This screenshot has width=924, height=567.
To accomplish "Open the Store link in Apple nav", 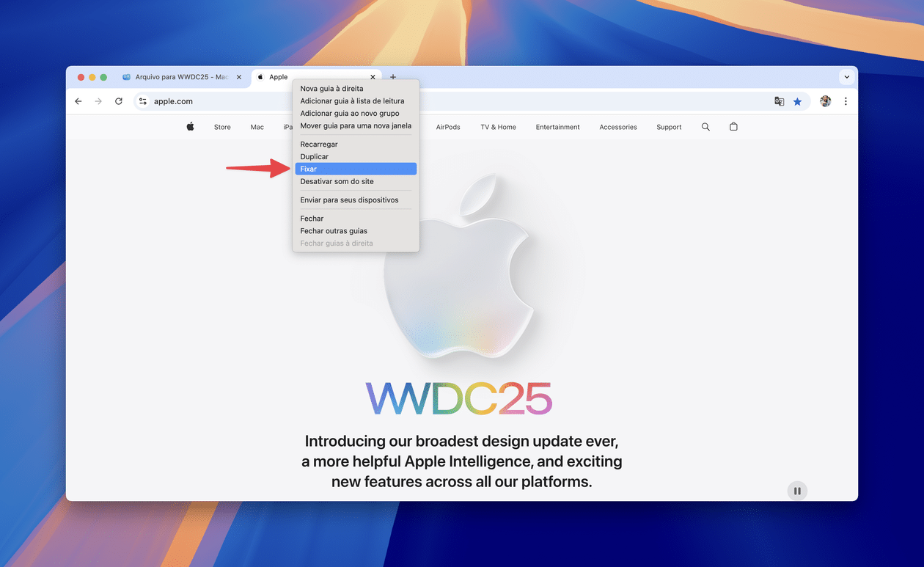I will click(222, 127).
